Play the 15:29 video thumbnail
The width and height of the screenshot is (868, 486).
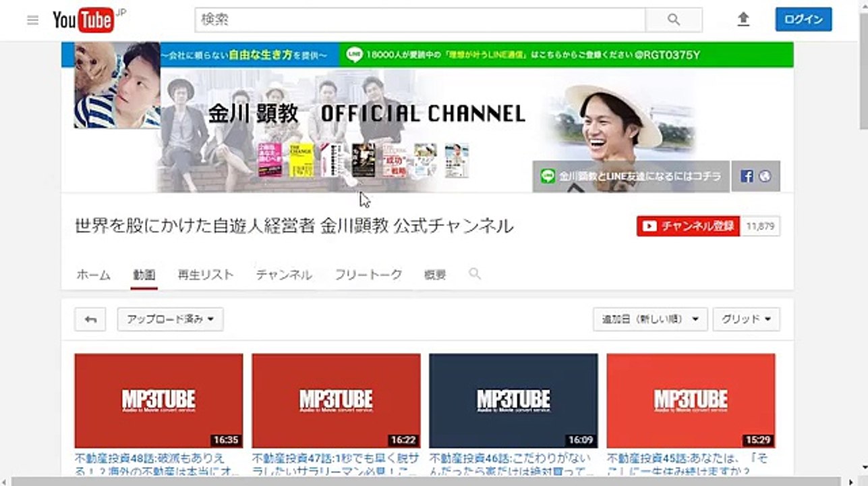[691, 401]
